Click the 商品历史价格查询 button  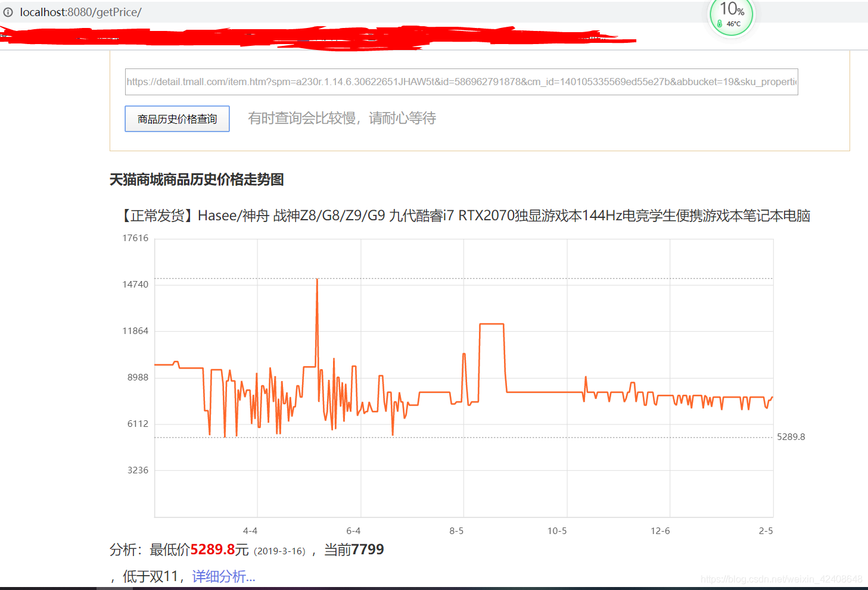coord(177,119)
